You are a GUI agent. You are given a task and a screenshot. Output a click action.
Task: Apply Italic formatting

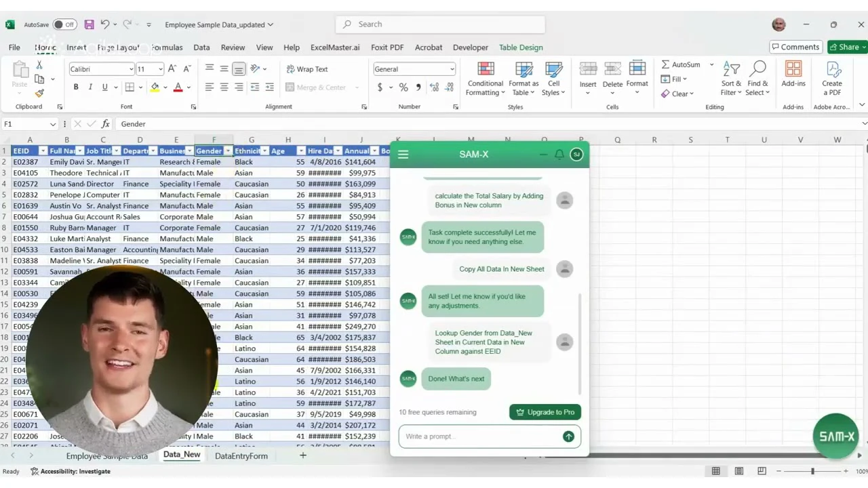[x=90, y=87]
